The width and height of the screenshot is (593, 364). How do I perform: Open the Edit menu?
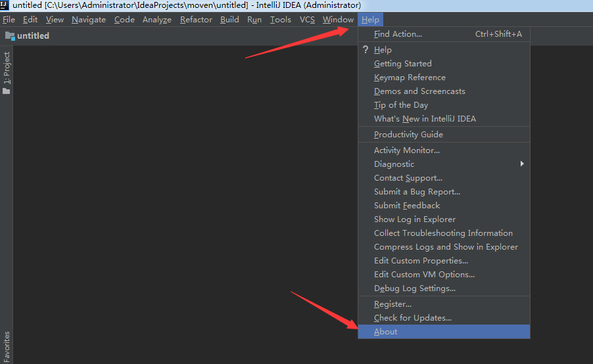30,20
